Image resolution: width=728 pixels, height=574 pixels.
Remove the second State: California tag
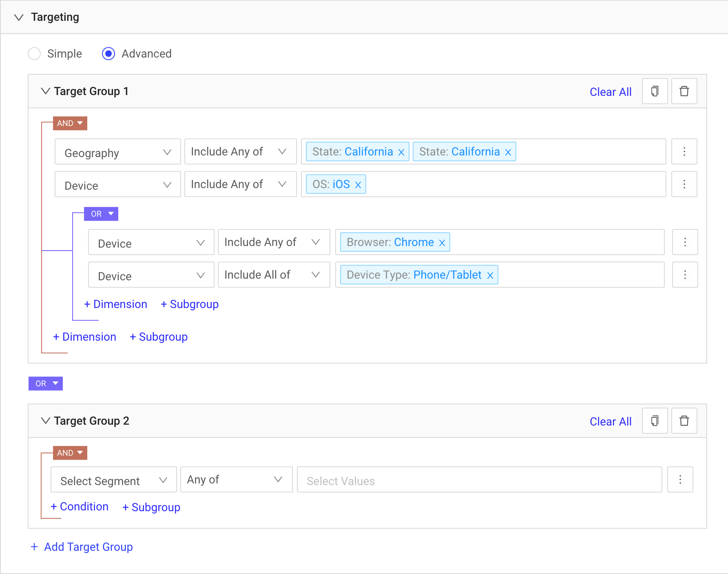tap(508, 152)
